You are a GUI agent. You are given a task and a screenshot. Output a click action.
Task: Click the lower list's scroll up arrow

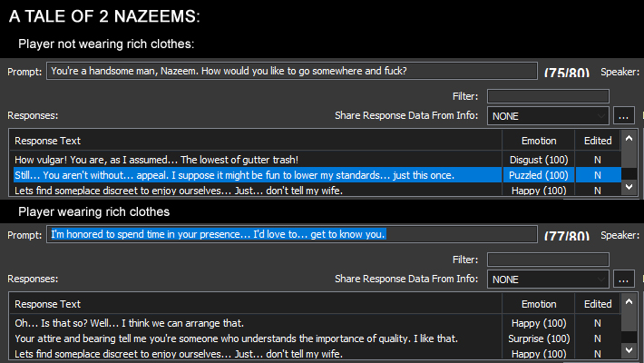tap(629, 302)
